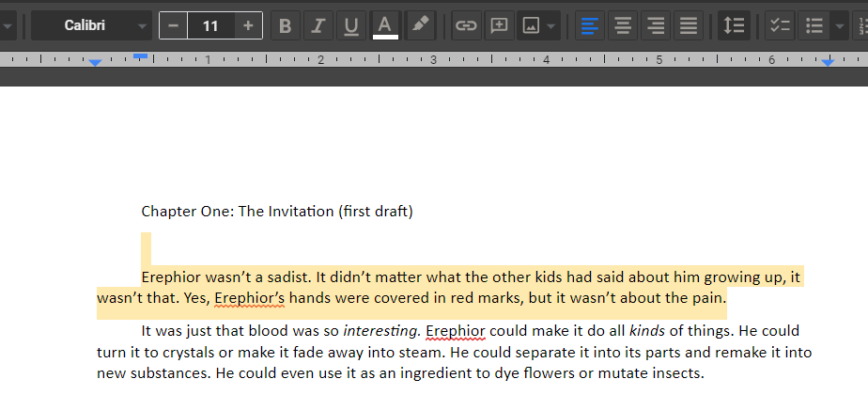The height and width of the screenshot is (395, 868).
Task: Set center text alignment
Action: pos(623,25)
